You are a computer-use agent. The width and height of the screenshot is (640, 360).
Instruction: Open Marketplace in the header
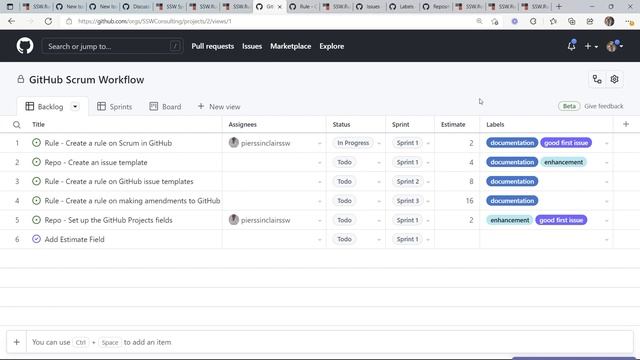[x=291, y=46]
